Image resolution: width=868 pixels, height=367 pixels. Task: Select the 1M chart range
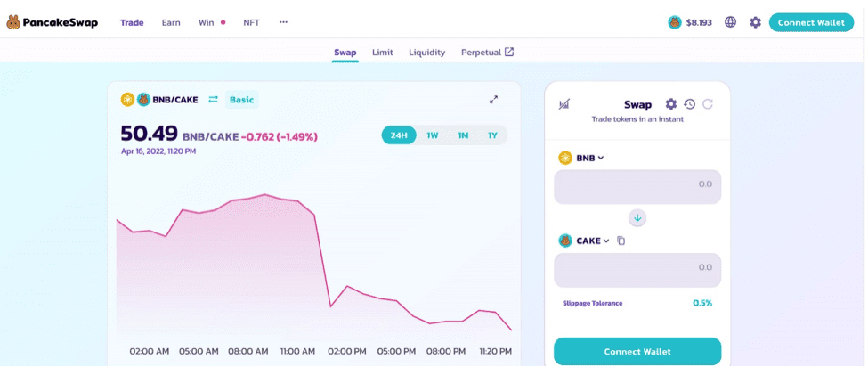[x=463, y=135]
